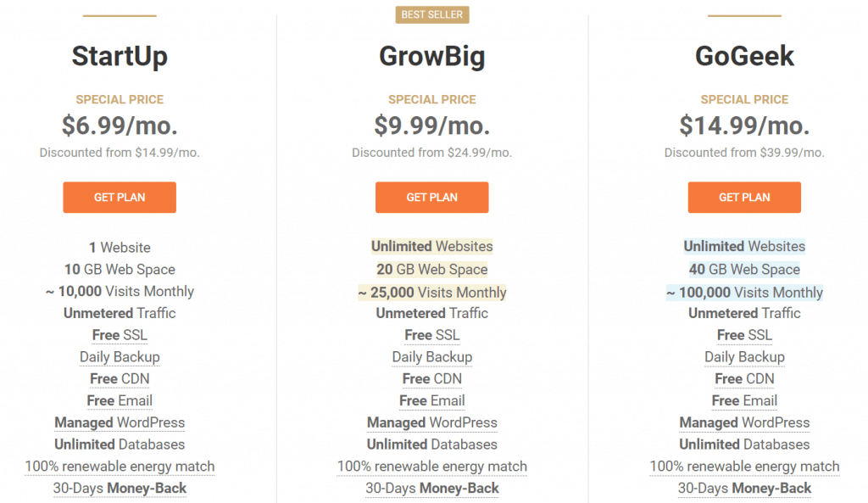Click 30-Days Money-Back under StartUp
The height and width of the screenshot is (503, 868).
(119, 489)
